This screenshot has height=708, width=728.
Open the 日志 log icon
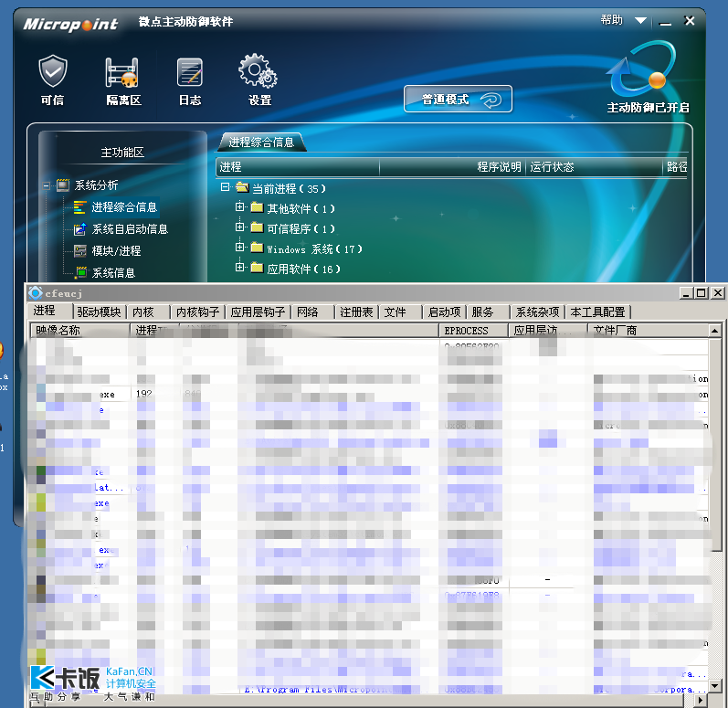190,72
